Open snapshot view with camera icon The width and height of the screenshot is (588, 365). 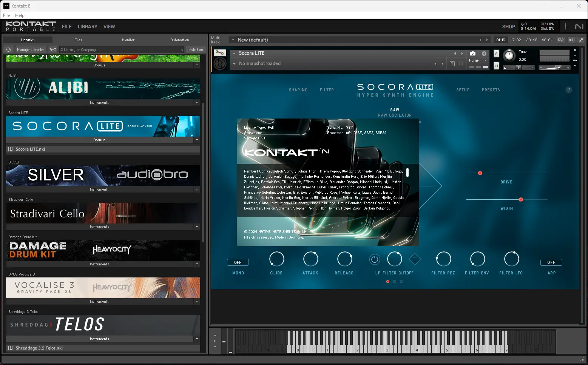coord(472,54)
